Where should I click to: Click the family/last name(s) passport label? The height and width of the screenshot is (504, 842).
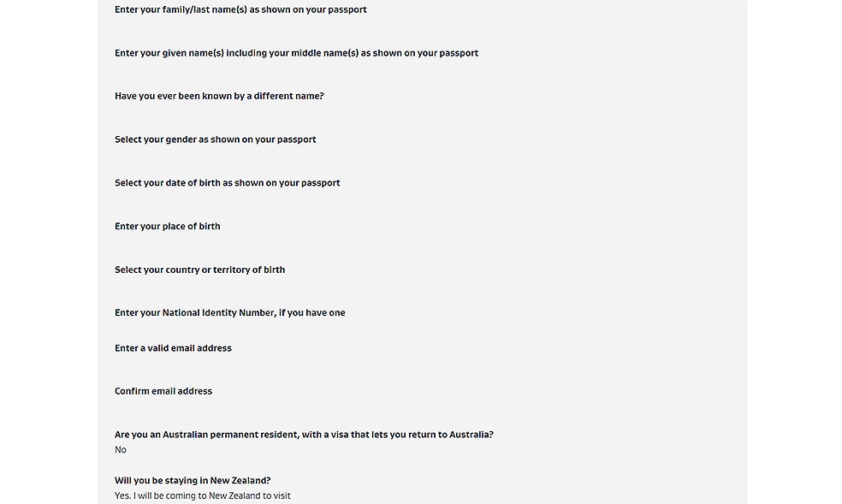tap(240, 9)
